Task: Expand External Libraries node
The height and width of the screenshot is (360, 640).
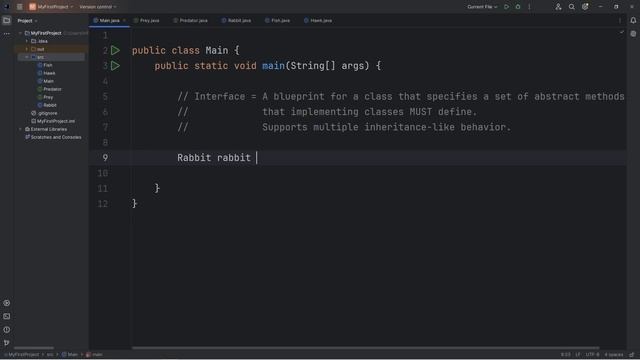Action: (20, 129)
